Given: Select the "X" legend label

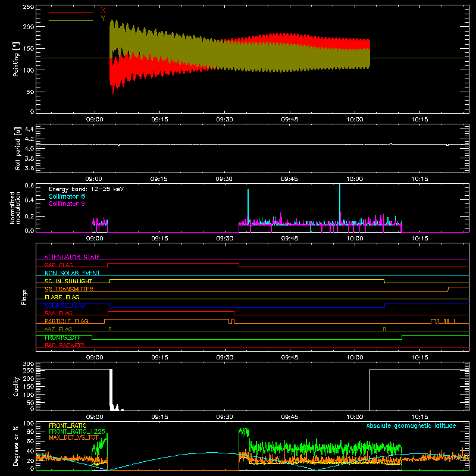Looking at the screenshot, I should point(103,11).
